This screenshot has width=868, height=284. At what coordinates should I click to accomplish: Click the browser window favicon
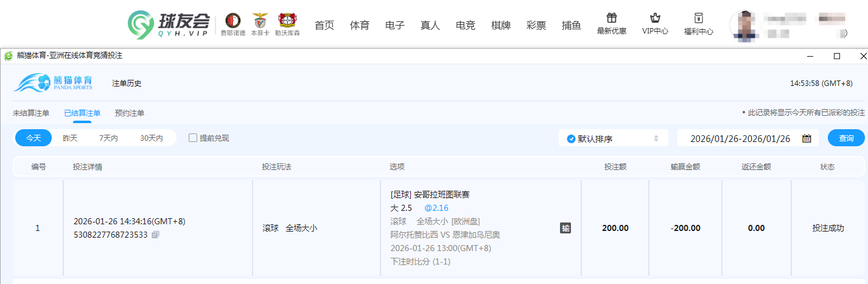(9, 55)
